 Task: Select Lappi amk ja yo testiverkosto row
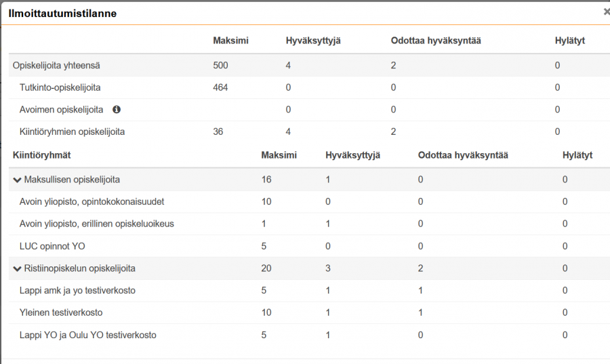77,291
